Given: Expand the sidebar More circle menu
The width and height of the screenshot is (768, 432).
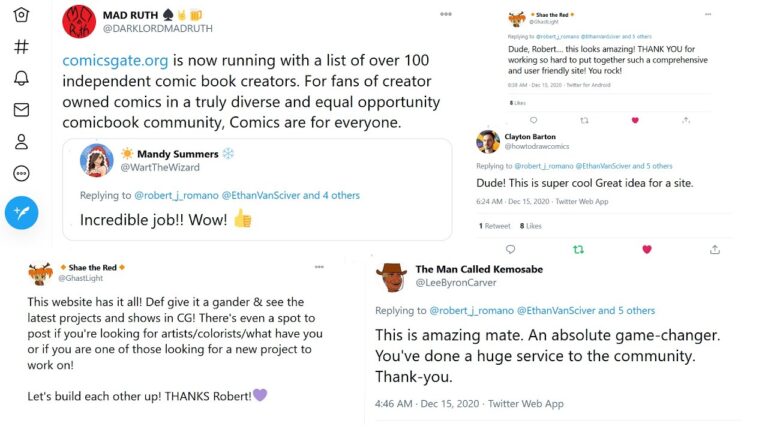Looking at the screenshot, I should 21,173.
